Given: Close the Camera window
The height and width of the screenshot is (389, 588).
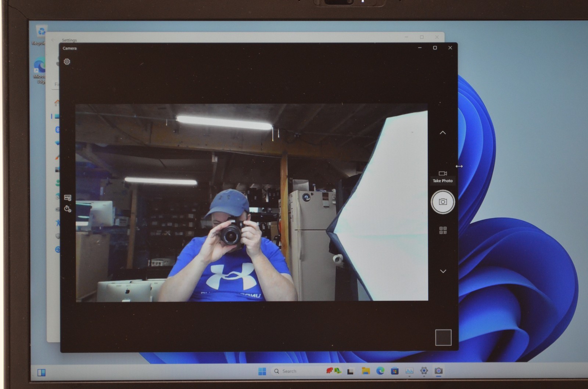Looking at the screenshot, I should click(450, 48).
